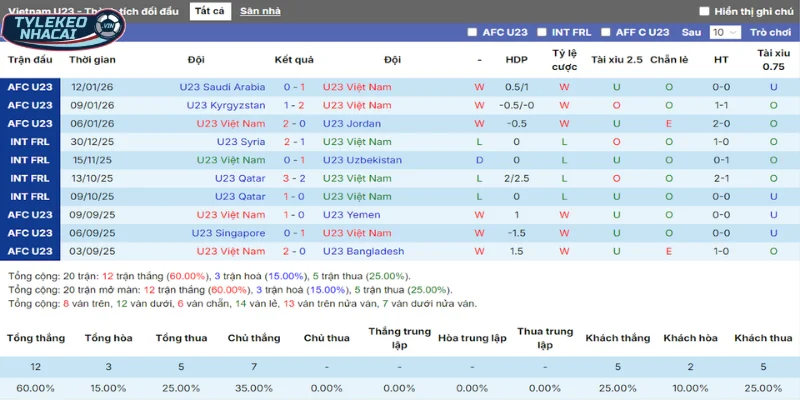Click the Kết quả column header

(294, 60)
